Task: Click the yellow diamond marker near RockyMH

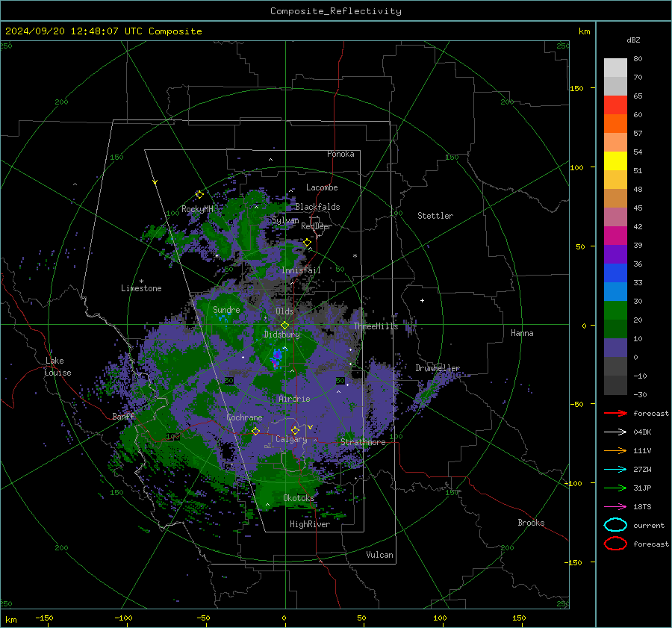Action: (x=199, y=195)
